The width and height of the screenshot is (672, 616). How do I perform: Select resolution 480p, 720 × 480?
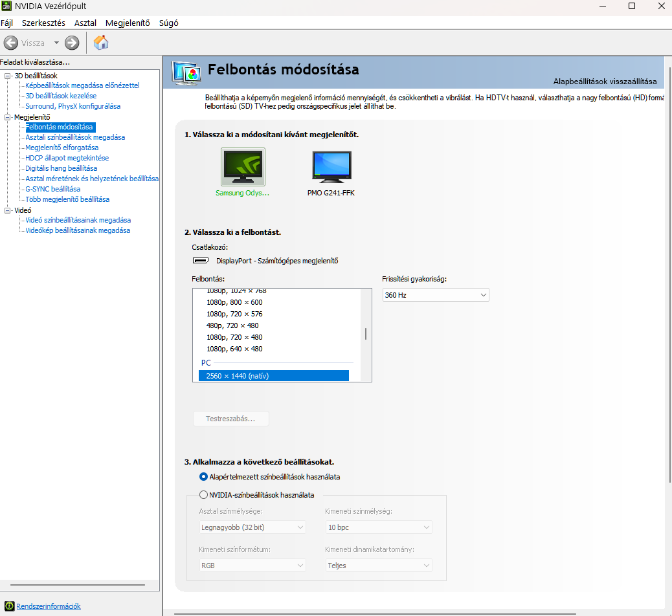[x=232, y=325]
